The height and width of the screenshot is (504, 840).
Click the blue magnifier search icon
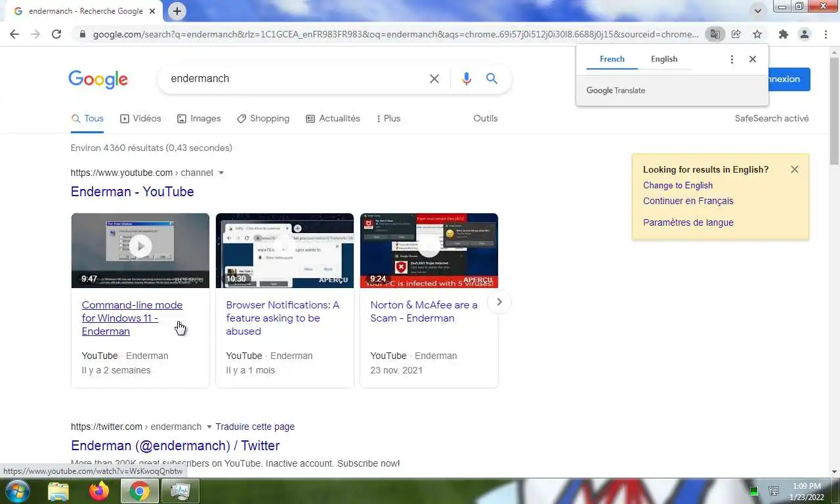[492, 79]
